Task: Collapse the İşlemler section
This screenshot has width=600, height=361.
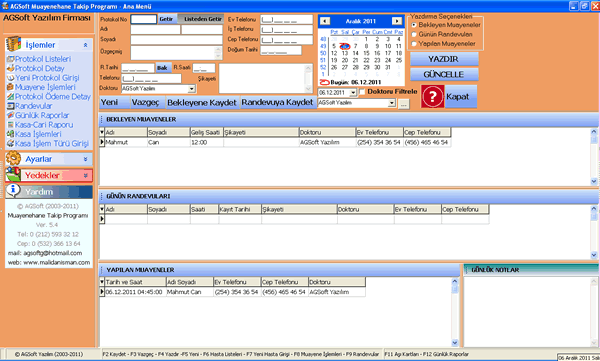Action: click(85, 45)
